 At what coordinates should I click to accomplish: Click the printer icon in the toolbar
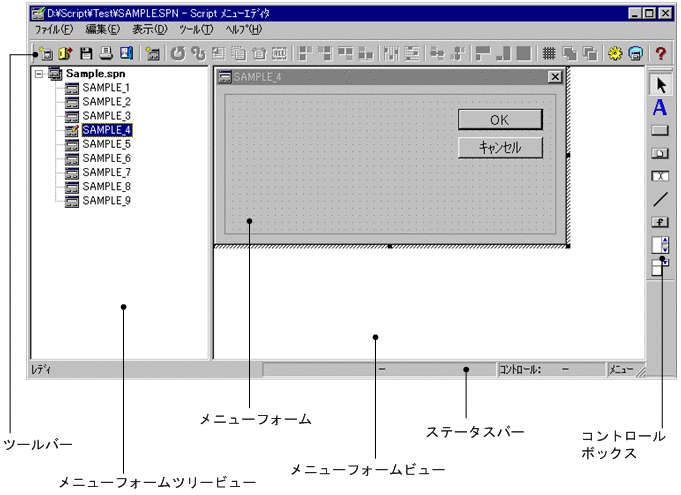[x=106, y=53]
